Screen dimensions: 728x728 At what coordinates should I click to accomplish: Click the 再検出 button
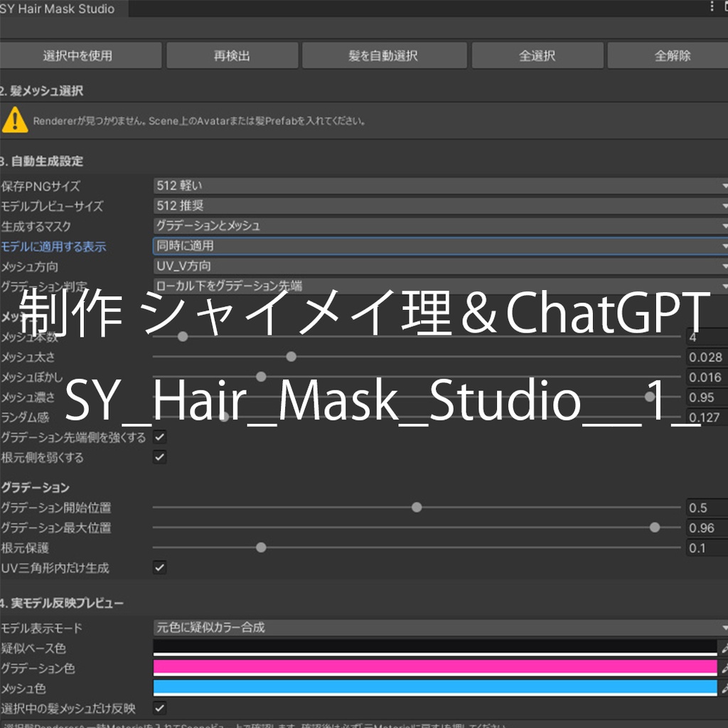click(x=232, y=55)
